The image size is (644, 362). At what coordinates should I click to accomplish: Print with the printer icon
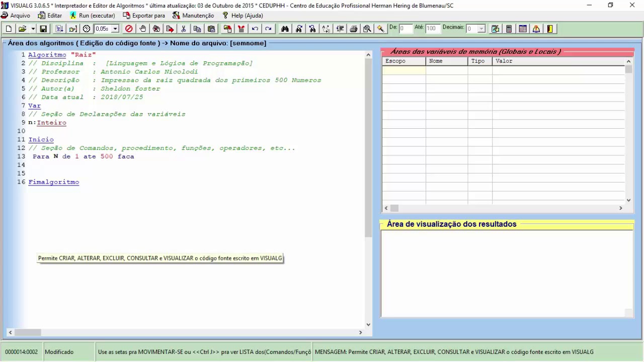tap(354, 29)
